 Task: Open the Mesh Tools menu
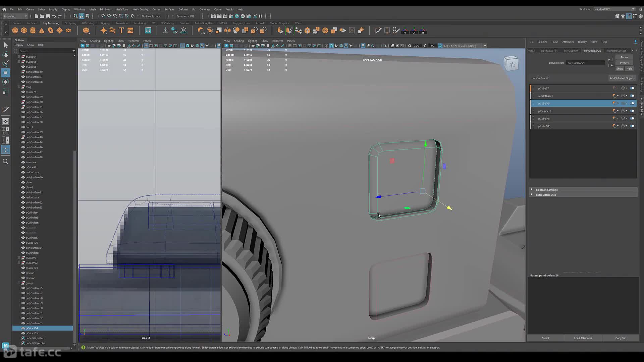(x=122, y=9)
